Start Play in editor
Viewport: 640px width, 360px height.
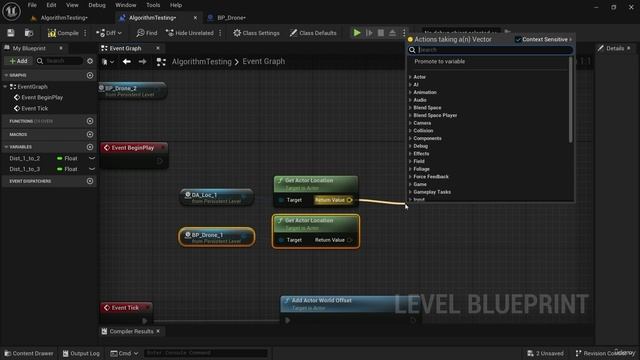tap(357, 33)
